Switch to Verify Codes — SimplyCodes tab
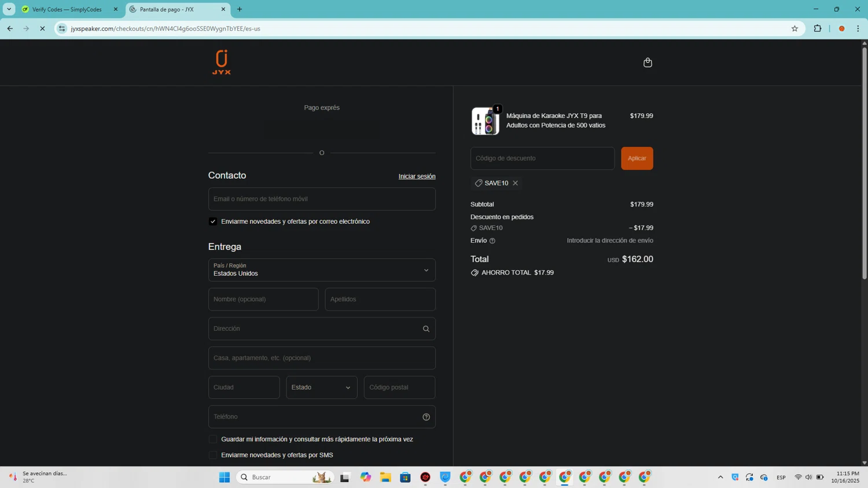This screenshot has width=868, height=488. pos(67,9)
